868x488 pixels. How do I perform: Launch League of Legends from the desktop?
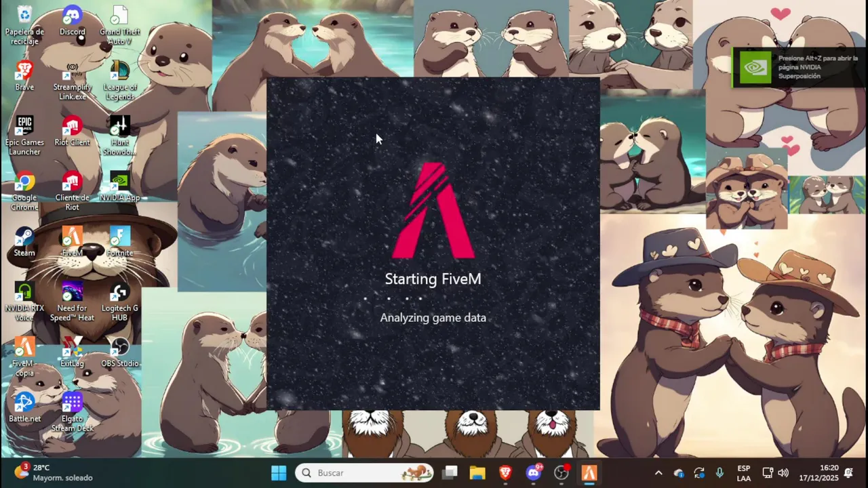click(x=120, y=81)
